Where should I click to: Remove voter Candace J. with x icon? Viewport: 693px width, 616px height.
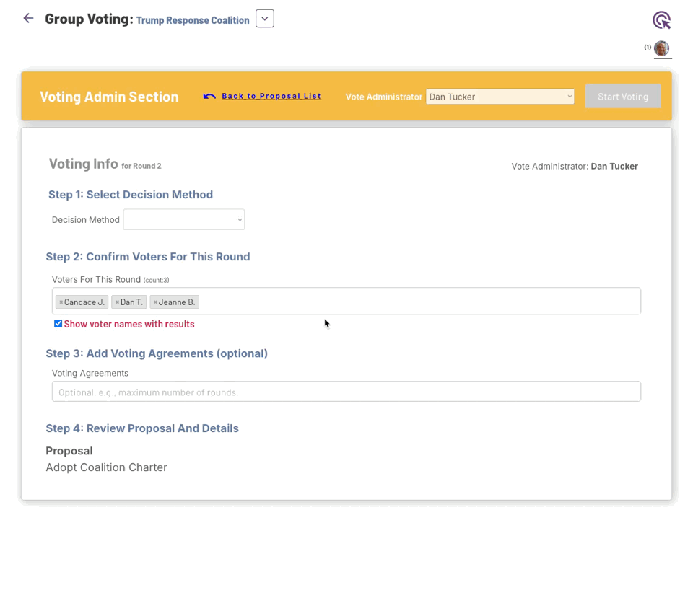[x=61, y=302]
